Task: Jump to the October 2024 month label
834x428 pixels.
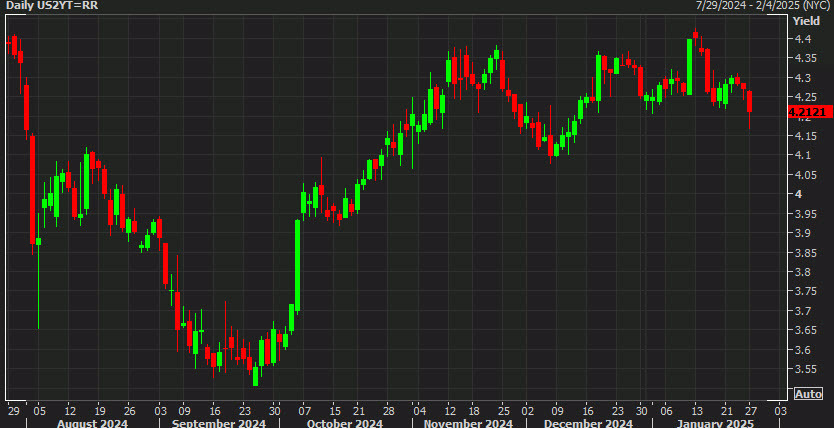Action: coord(344,423)
